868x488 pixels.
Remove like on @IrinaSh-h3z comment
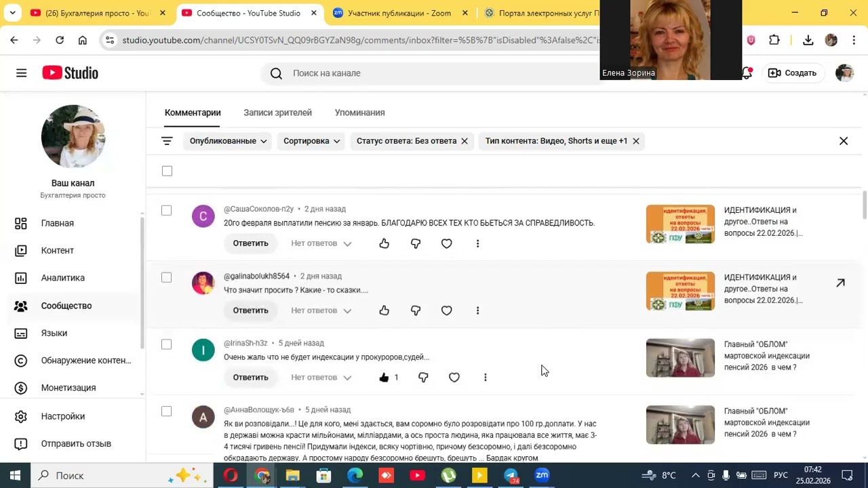point(384,378)
